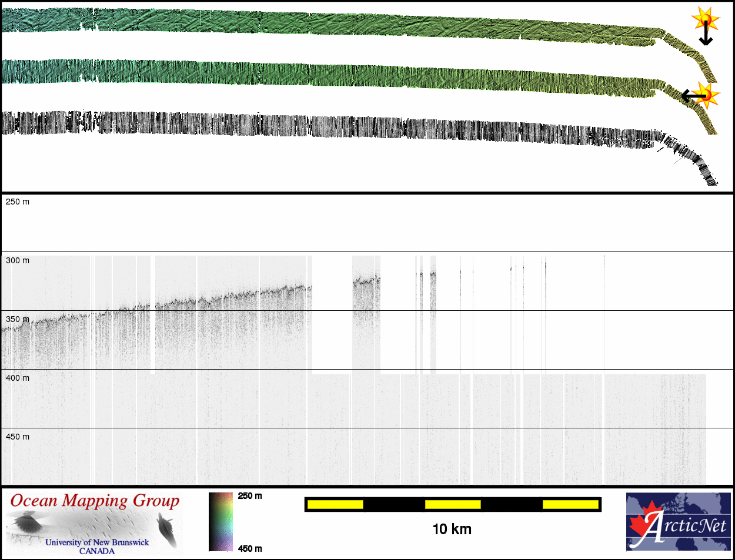Click the sun icon with downward arrow
The width and height of the screenshot is (735, 560).
pos(706,20)
